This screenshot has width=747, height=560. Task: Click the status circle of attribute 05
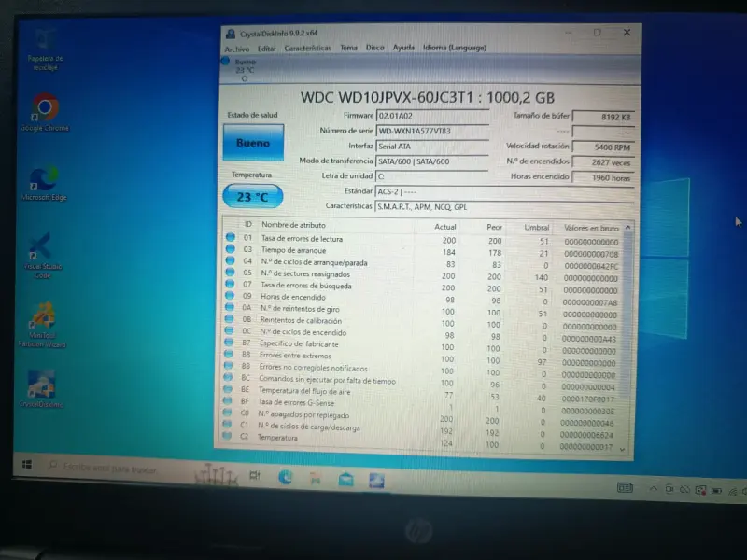coord(230,273)
